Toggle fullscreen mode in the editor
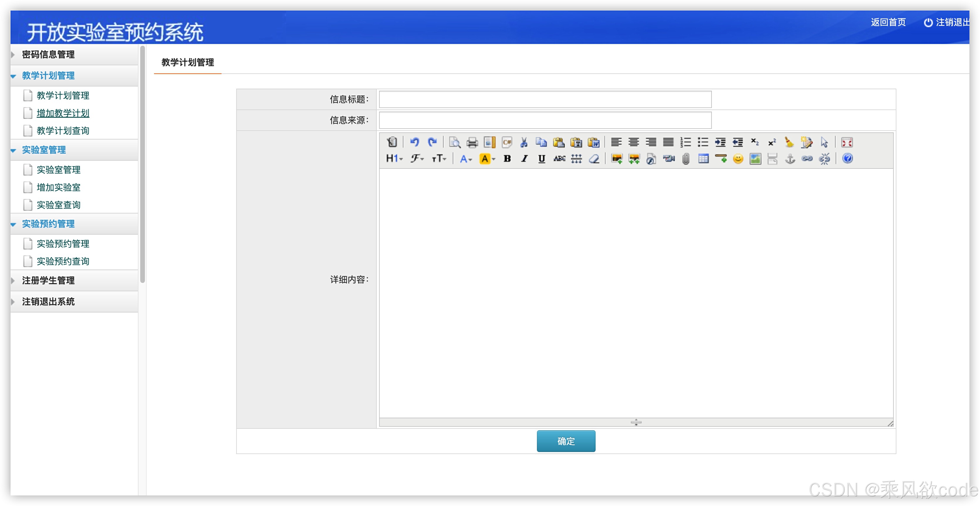Screen dimensions: 980x506 pyautogui.click(x=847, y=142)
